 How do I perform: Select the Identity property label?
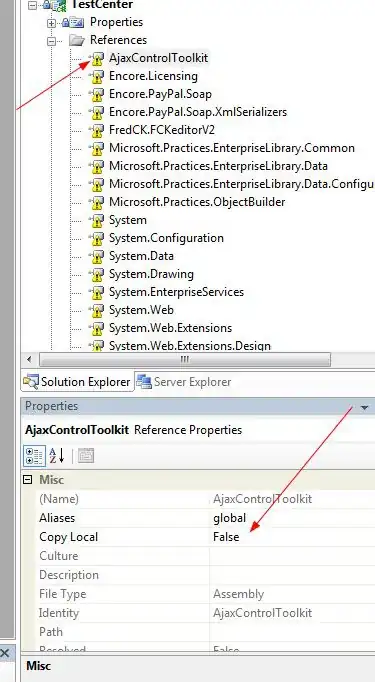pyautogui.click(x=59, y=613)
